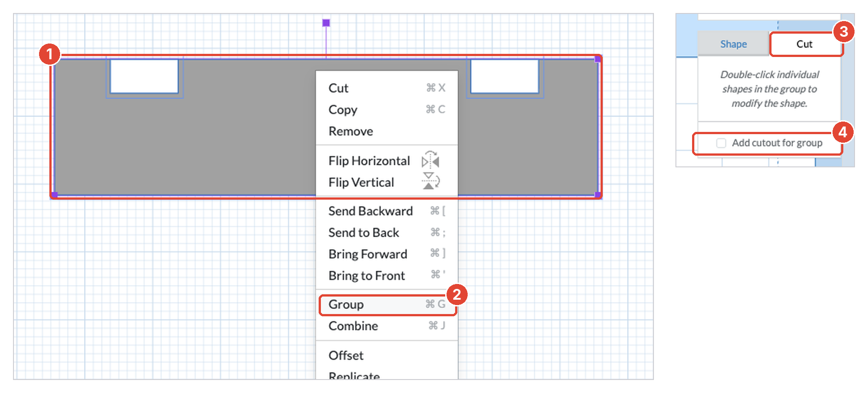Image resolution: width=868 pixels, height=393 pixels.
Task: Select Offset in the context menu
Action: 386,355
